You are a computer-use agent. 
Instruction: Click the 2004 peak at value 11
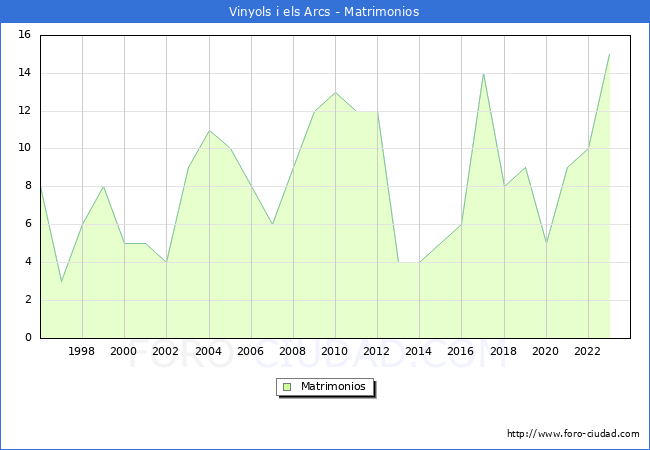[x=209, y=130]
